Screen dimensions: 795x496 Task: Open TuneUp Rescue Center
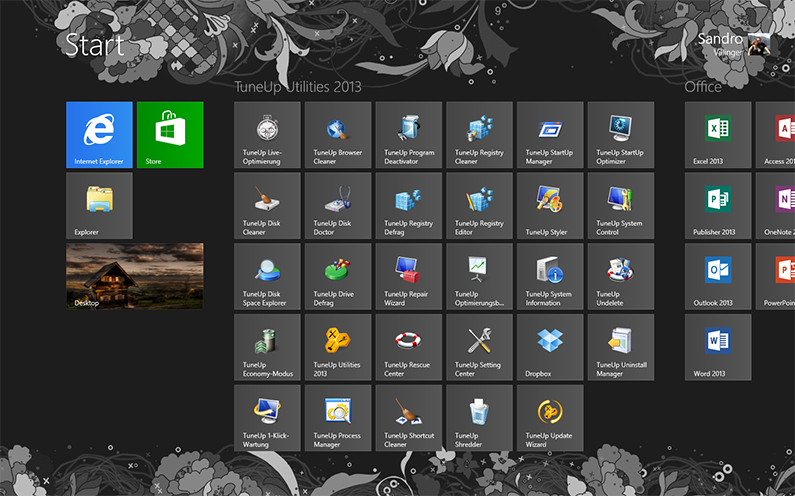tap(409, 347)
